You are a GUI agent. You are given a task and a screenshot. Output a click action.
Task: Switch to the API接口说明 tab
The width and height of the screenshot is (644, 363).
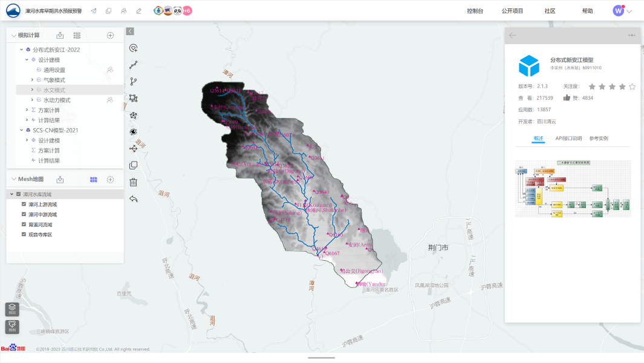(568, 139)
